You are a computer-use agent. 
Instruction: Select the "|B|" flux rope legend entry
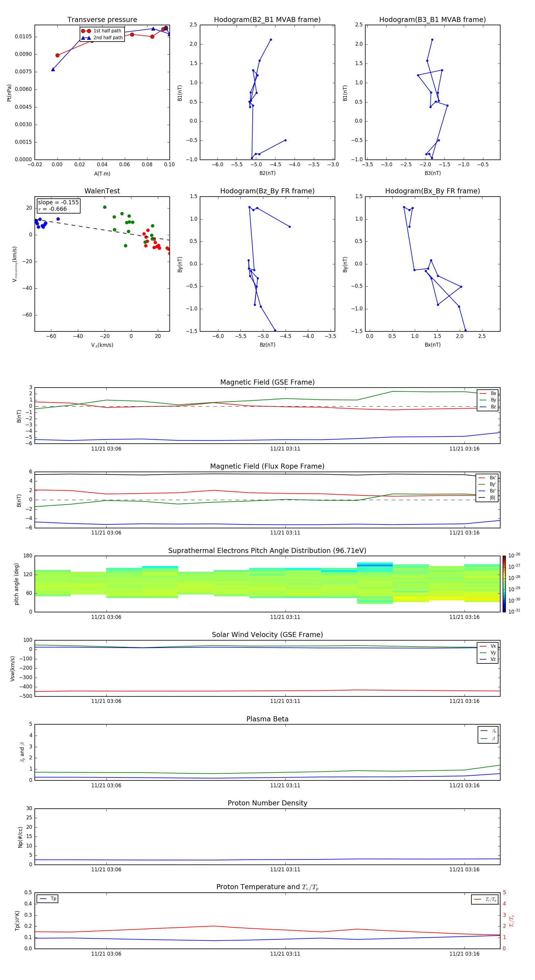coord(487,498)
